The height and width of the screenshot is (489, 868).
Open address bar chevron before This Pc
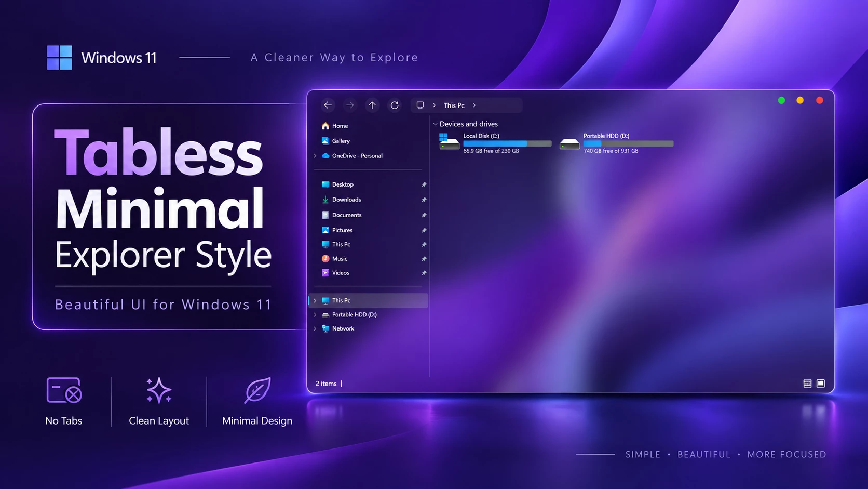435,105
